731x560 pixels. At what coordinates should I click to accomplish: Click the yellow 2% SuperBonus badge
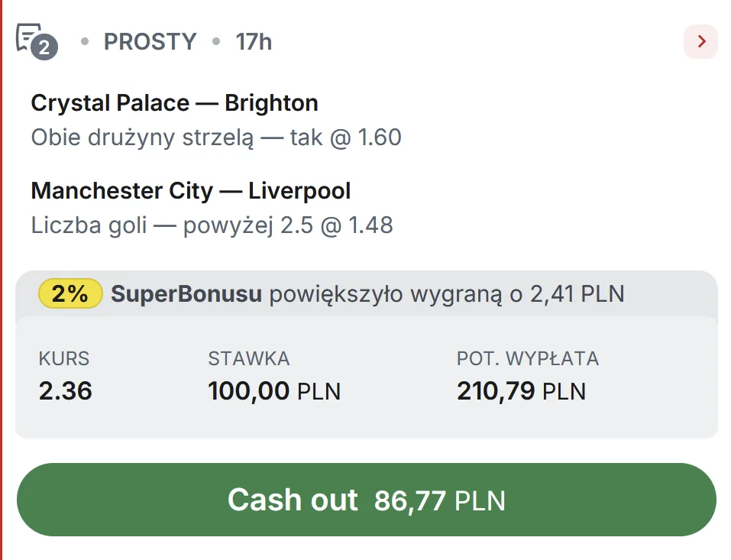70,293
